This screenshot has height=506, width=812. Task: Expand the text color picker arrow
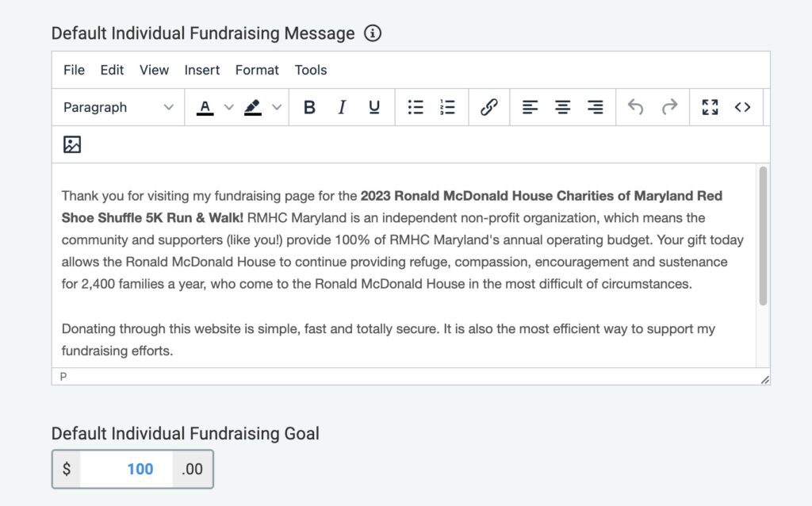[x=229, y=107]
